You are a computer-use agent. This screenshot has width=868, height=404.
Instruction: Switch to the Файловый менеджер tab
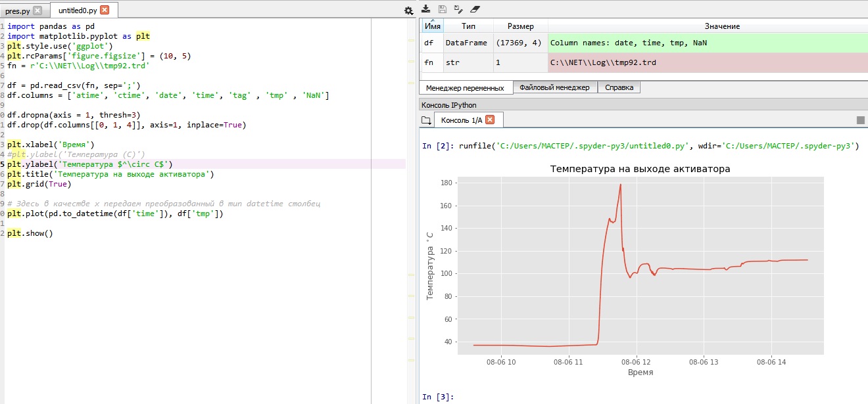[555, 87]
